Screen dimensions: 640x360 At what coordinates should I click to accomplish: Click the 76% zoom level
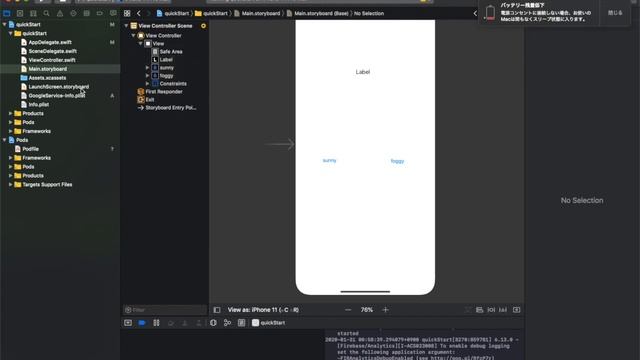(x=367, y=310)
